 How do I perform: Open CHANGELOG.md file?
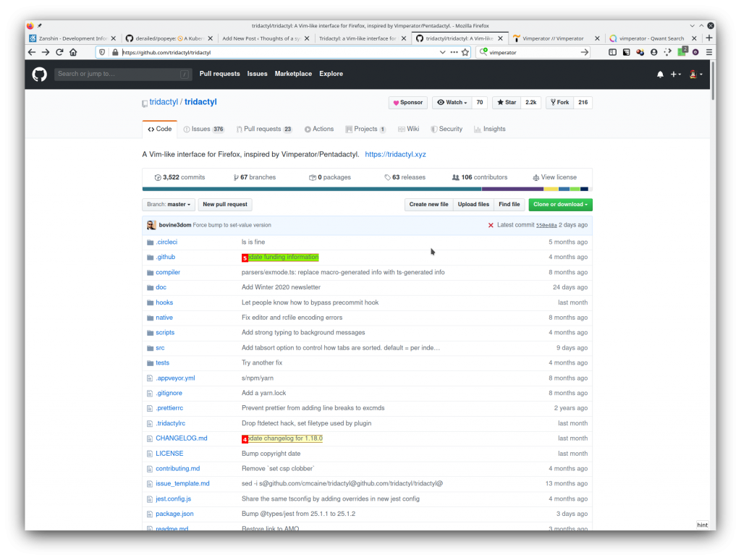(x=182, y=438)
